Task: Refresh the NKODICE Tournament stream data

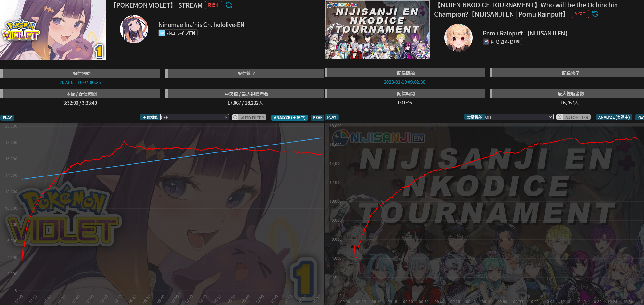Action: pyautogui.click(x=595, y=14)
